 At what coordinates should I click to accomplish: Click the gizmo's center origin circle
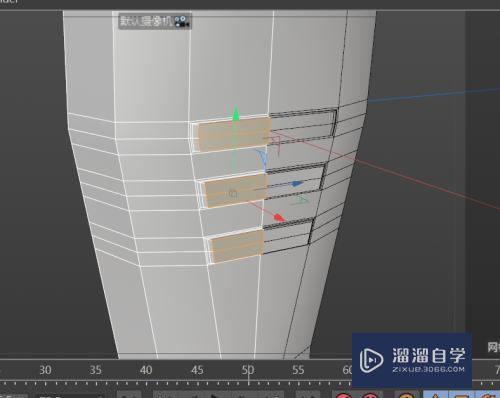(x=233, y=193)
